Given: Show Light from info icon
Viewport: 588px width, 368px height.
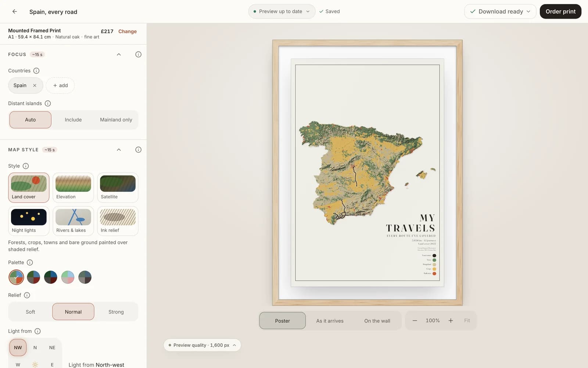Looking at the screenshot, I should pos(37,331).
